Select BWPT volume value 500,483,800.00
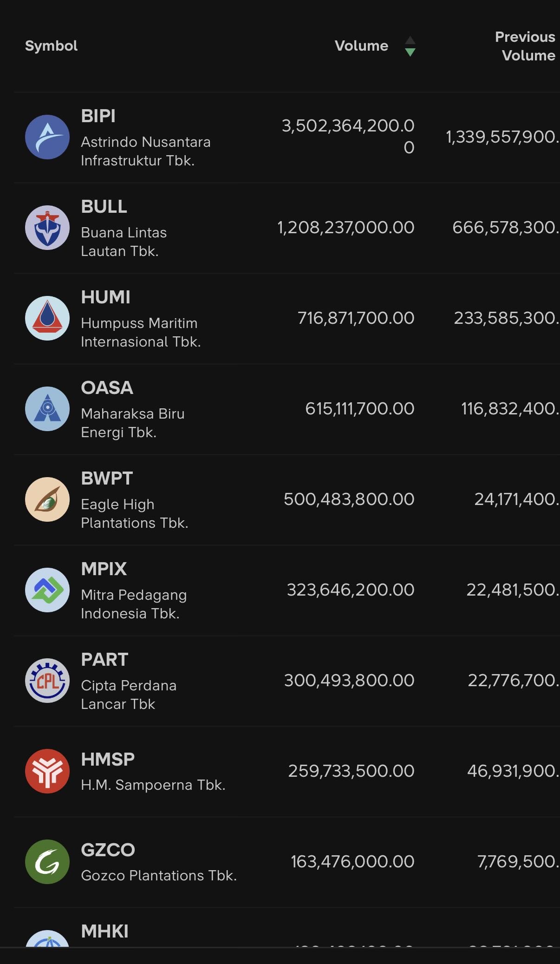This screenshot has height=964, width=560. (x=349, y=499)
